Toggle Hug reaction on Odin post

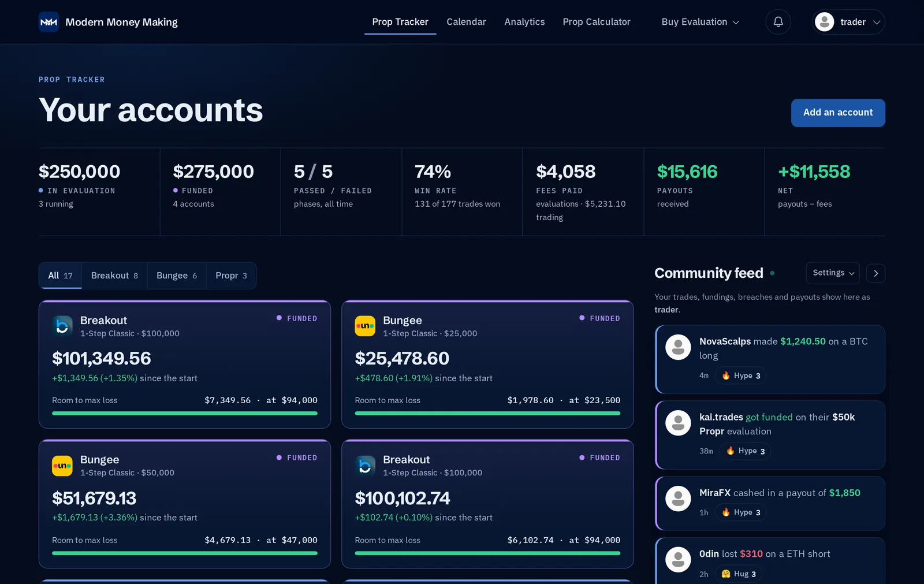(x=739, y=574)
